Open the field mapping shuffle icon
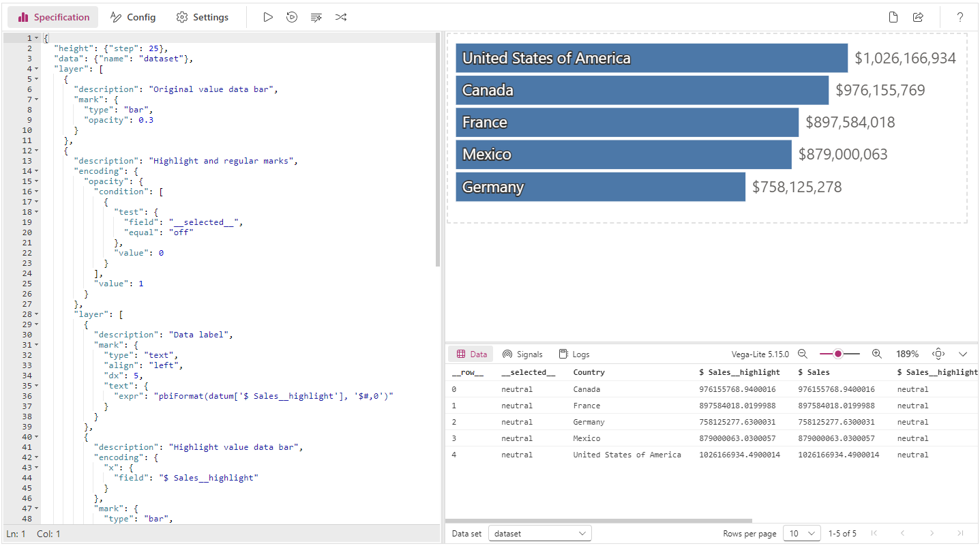The height and width of the screenshot is (546, 980). click(341, 17)
